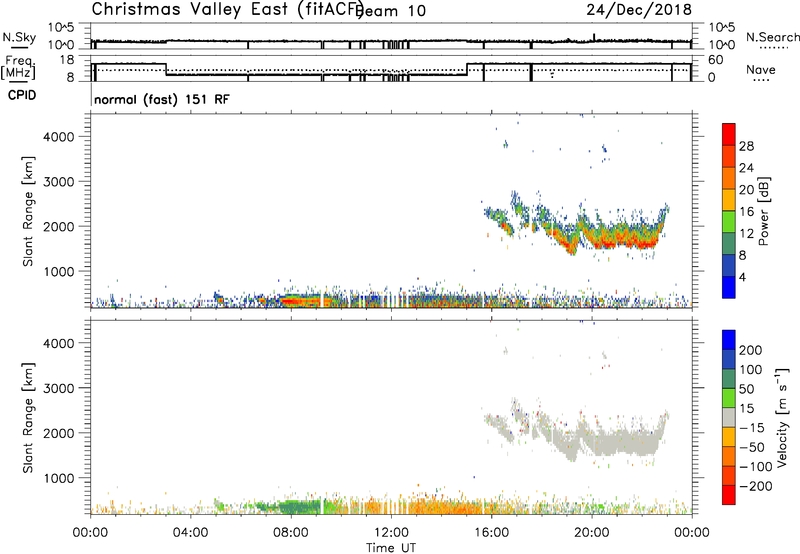Image resolution: width=800 pixels, height=554 pixels.
Task: Click the 'N.Sky' legend label
Action: (19, 38)
